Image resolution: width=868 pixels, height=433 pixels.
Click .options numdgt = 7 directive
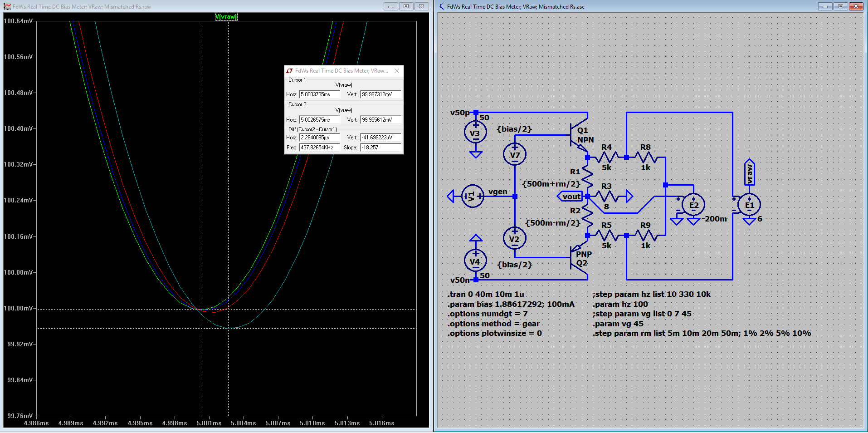[x=488, y=314]
